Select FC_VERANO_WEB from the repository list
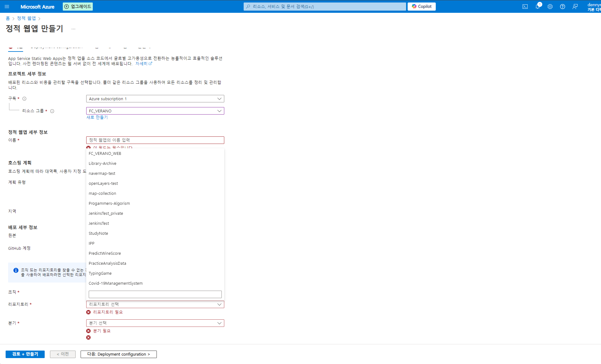This screenshot has width=601, height=364. [x=105, y=154]
